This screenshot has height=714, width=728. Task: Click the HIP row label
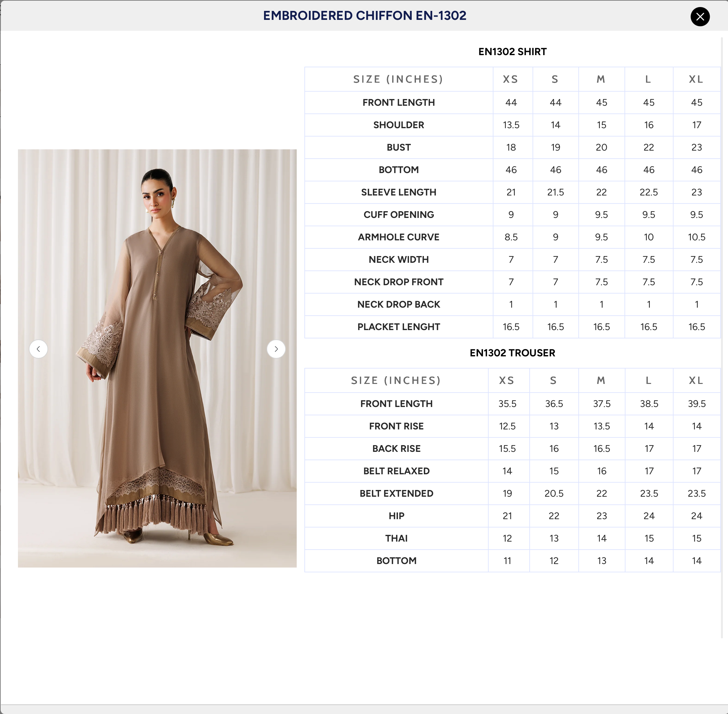[396, 516]
